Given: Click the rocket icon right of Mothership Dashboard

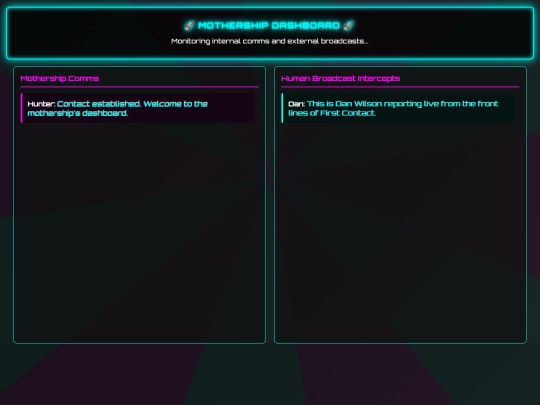Looking at the screenshot, I should [x=349, y=25].
